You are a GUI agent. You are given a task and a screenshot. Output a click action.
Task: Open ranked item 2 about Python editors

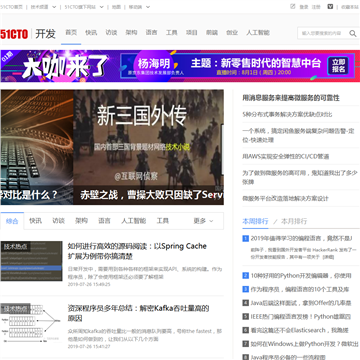coord(301,276)
